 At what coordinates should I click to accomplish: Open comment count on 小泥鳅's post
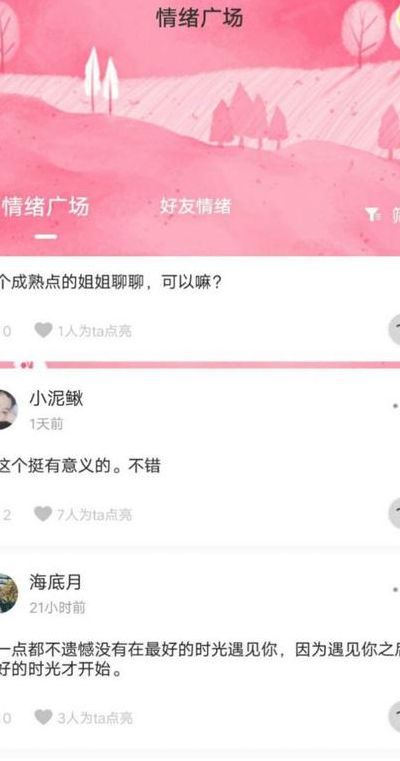[6, 515]
